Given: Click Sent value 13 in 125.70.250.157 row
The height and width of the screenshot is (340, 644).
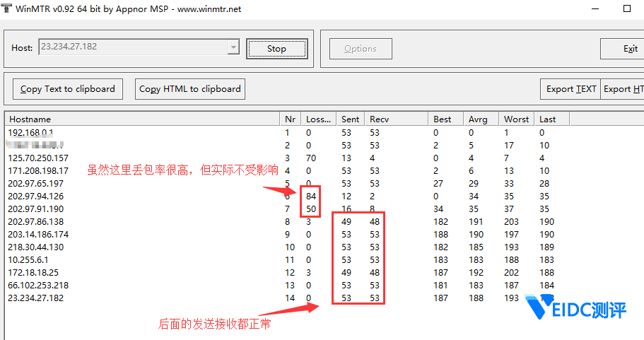Looking at the screenshot, I should [346, 158].
